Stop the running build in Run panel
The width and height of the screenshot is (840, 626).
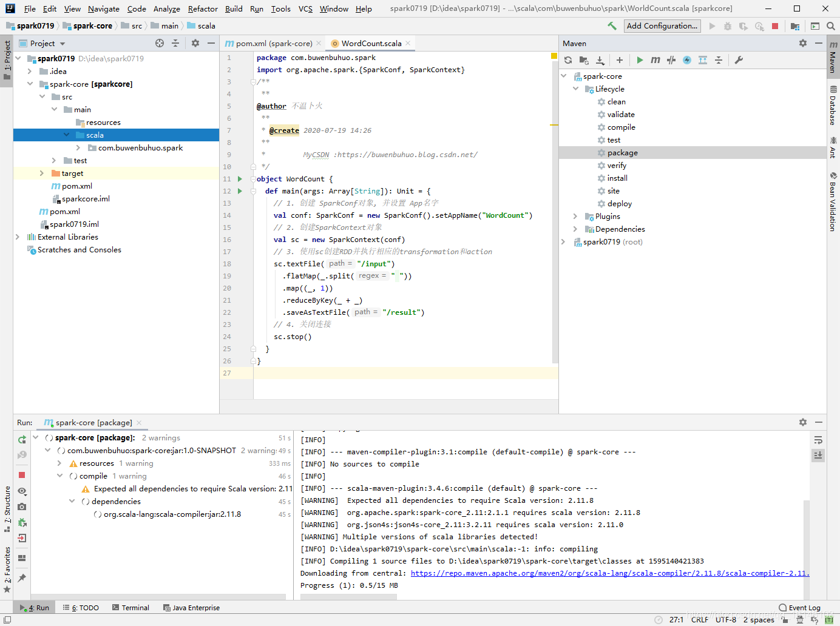pos(22,475)
